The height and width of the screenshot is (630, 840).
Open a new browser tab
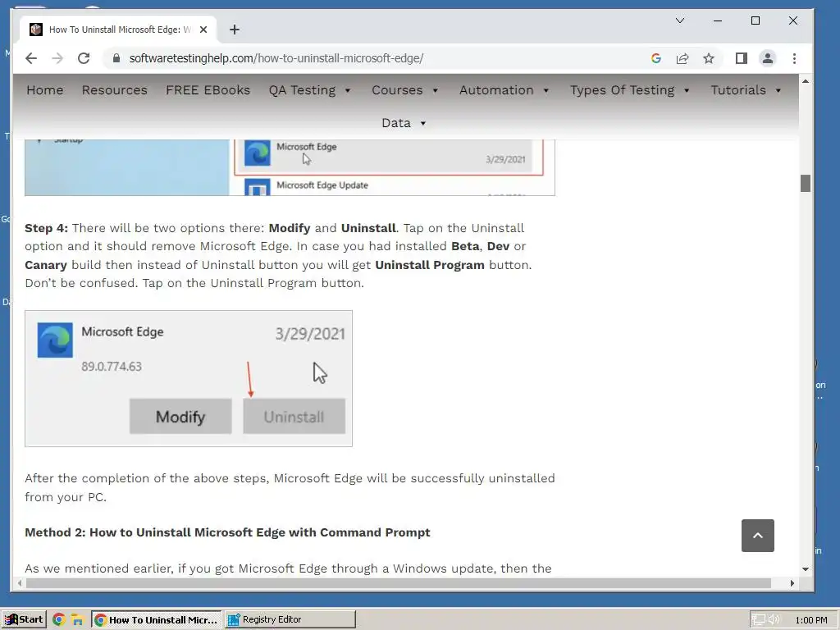(234, 30)
